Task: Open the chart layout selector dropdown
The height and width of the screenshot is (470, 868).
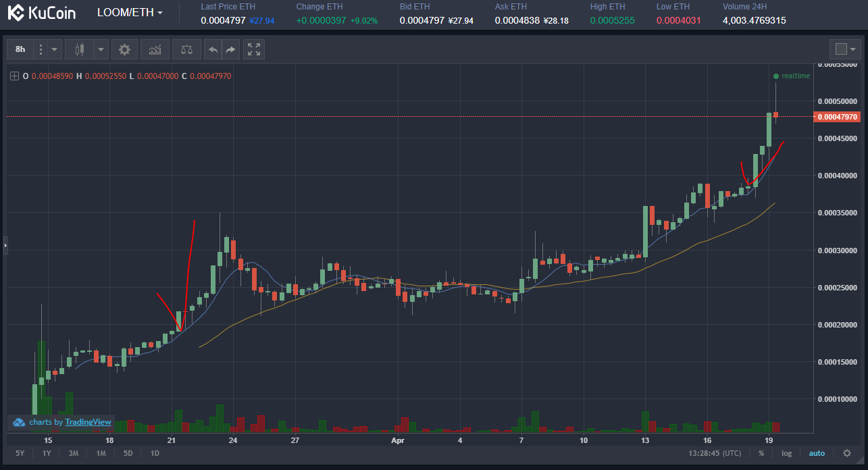Action: [846, 49]
